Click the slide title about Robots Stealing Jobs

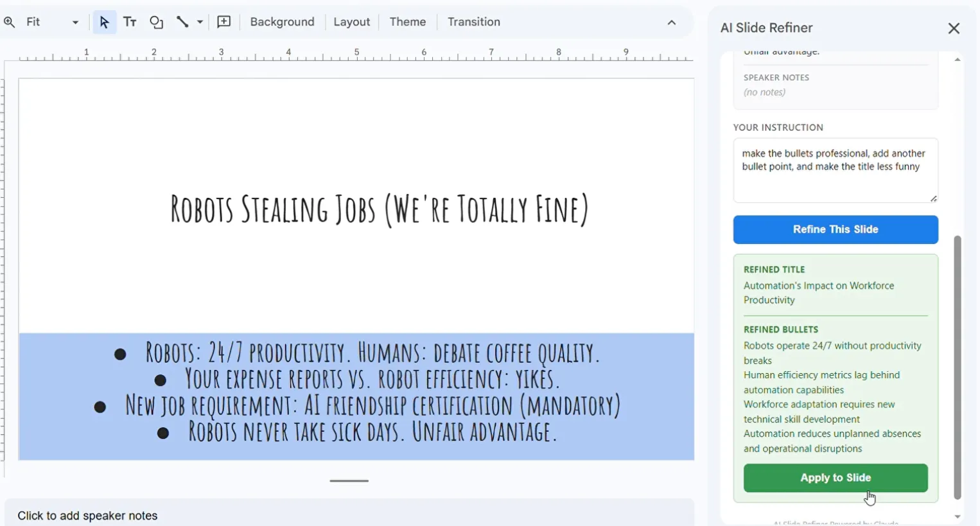click(x=379, y=210)
